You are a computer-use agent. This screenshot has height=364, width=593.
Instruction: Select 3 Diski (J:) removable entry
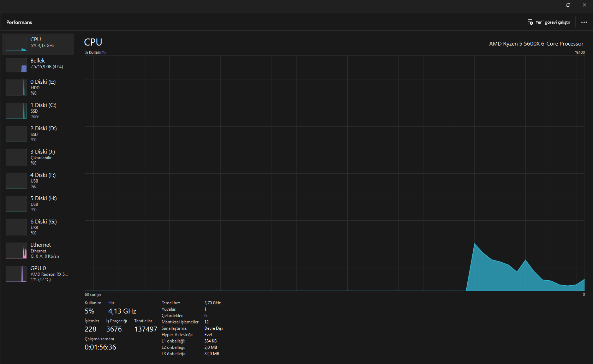[38, 157]
